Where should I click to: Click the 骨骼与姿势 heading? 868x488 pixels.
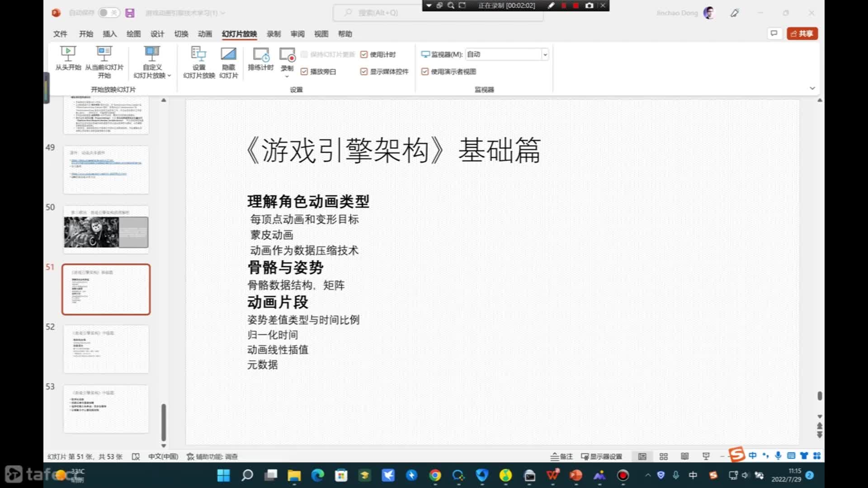point(285,267)
